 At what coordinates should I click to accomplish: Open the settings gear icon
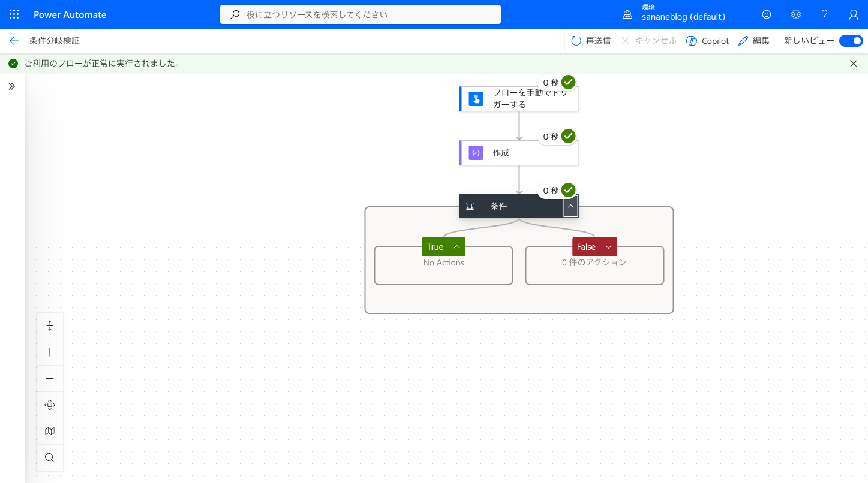tap(796, 14)
